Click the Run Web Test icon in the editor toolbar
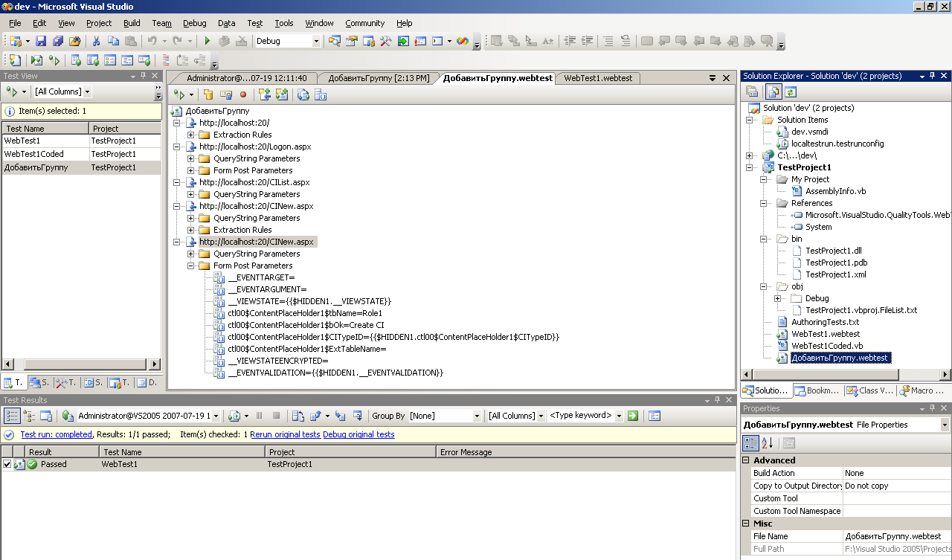The width and height of the screenshot is (952, 560). point(178,94)
